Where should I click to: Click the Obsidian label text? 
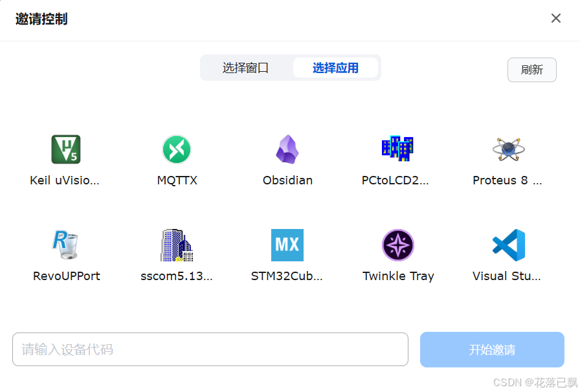coord(287,180)
